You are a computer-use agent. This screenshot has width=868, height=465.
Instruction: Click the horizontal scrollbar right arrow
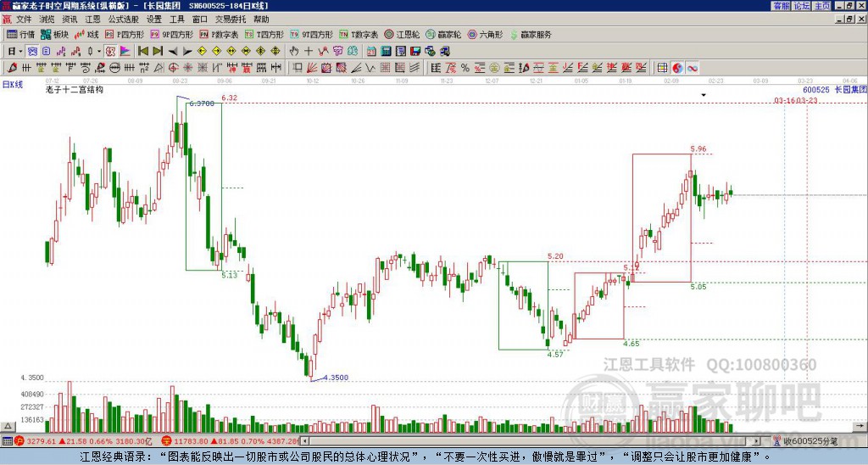point(757,441)
